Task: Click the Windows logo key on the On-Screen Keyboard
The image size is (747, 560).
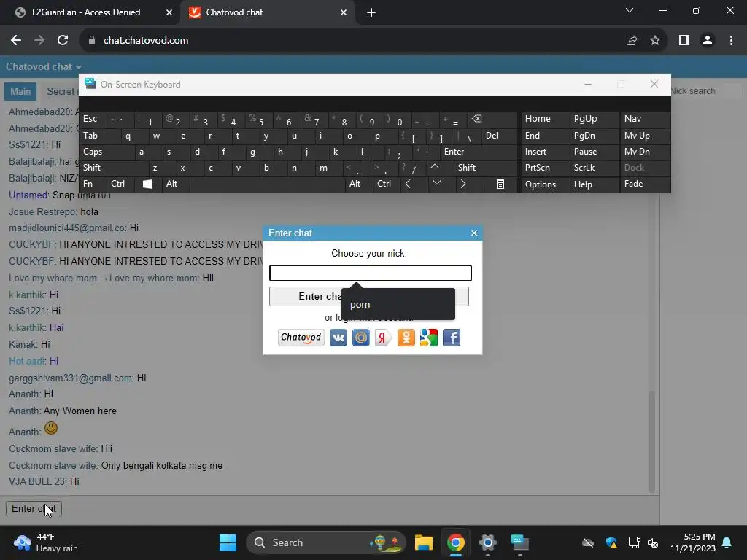Action: [147, 184]
